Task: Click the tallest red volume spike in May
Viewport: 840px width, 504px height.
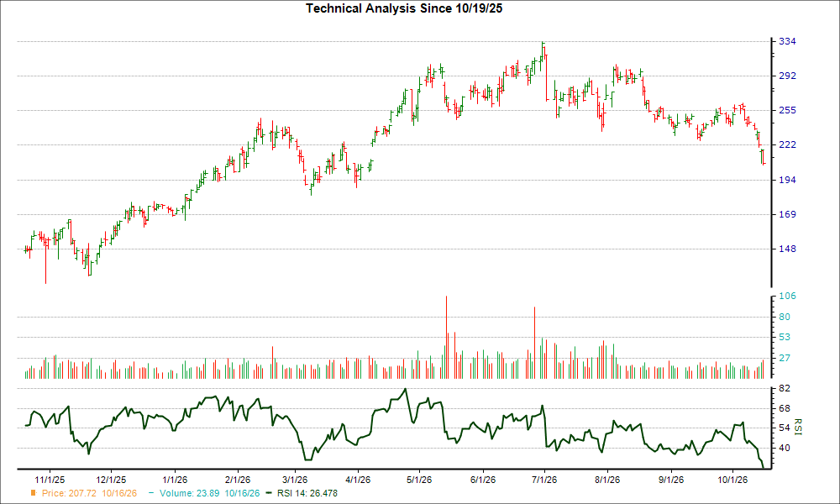Action: 446,338
